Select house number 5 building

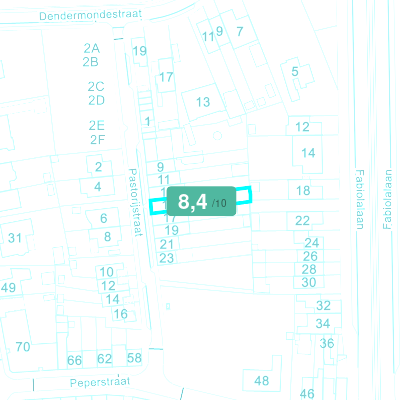(295, 71)
